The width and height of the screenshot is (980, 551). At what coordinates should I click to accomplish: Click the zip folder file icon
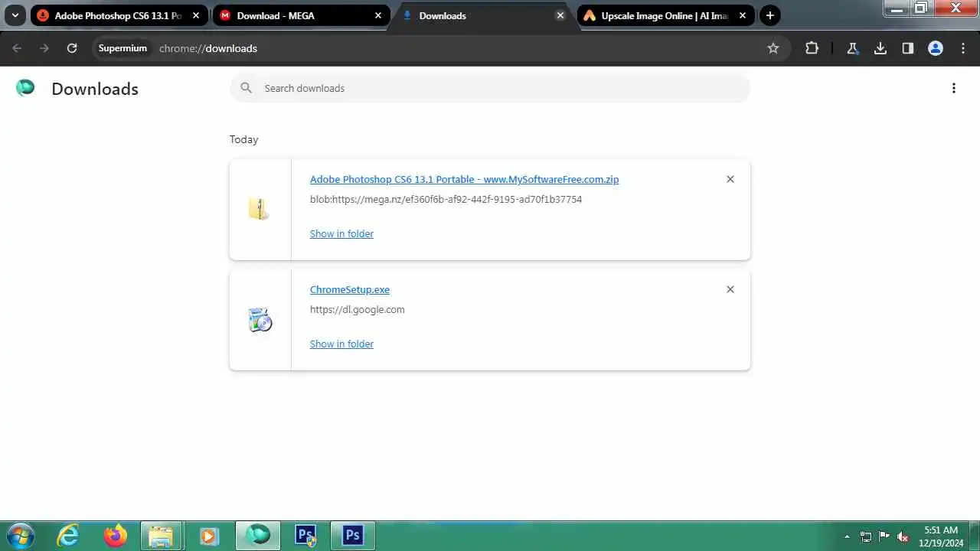point(259,209)
